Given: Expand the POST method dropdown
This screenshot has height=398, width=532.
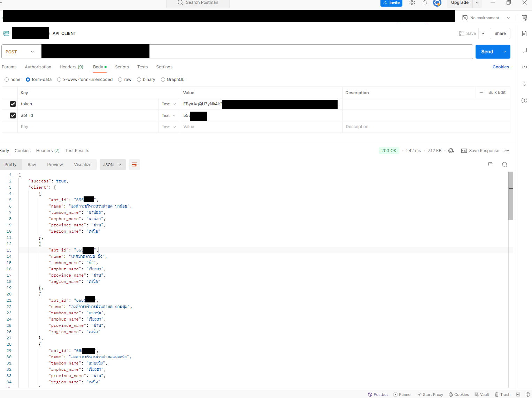Looking at the screenshot, I should click(20, 52).
